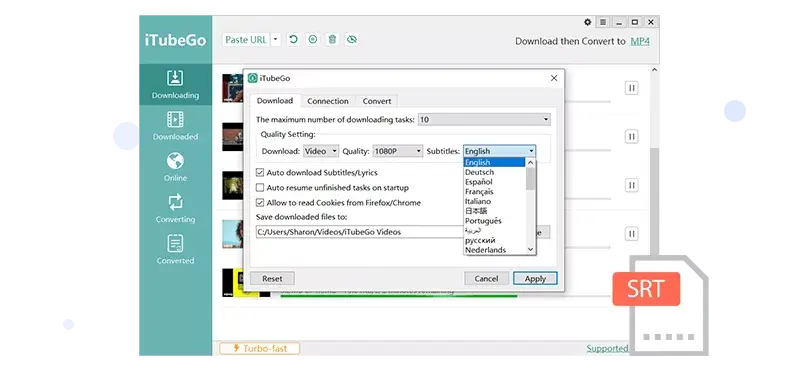Open the Quality 1080P dropdown
Screen dimensions: 800x371
[397, 151]
